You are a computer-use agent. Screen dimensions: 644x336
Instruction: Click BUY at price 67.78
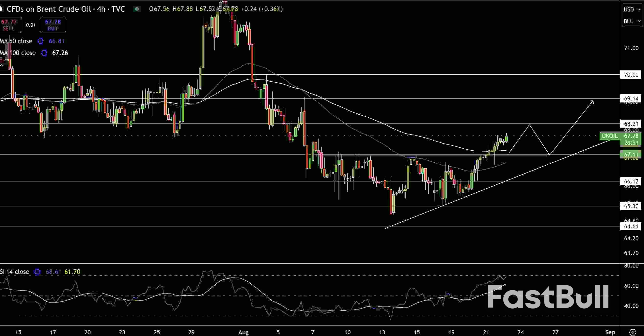[53, 25]
